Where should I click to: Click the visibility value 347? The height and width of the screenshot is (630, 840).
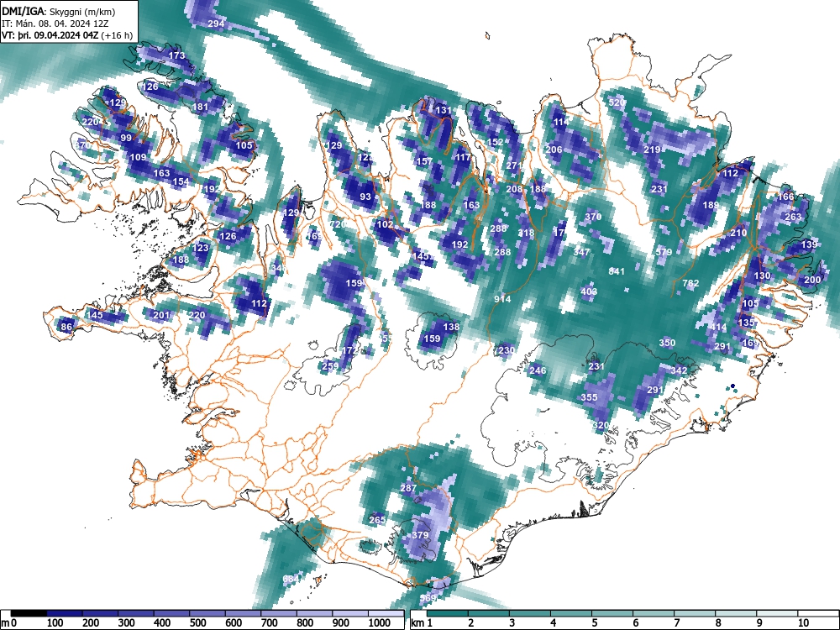(x=581, y=252)
